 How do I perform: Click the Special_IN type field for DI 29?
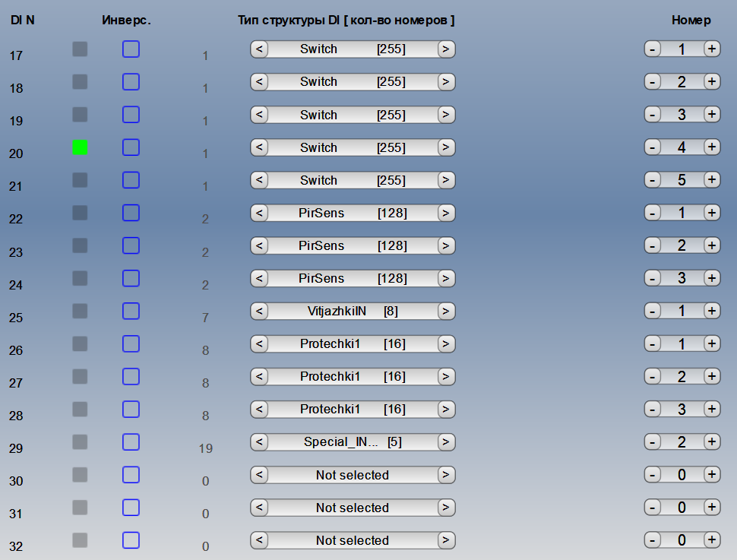[x=353, y=441]
